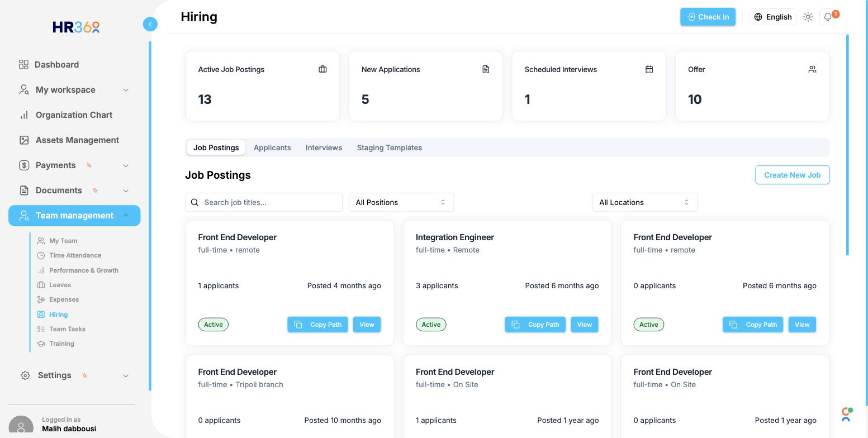Click the Check In button
868x438 pixels.
click(x=708, y=17)
